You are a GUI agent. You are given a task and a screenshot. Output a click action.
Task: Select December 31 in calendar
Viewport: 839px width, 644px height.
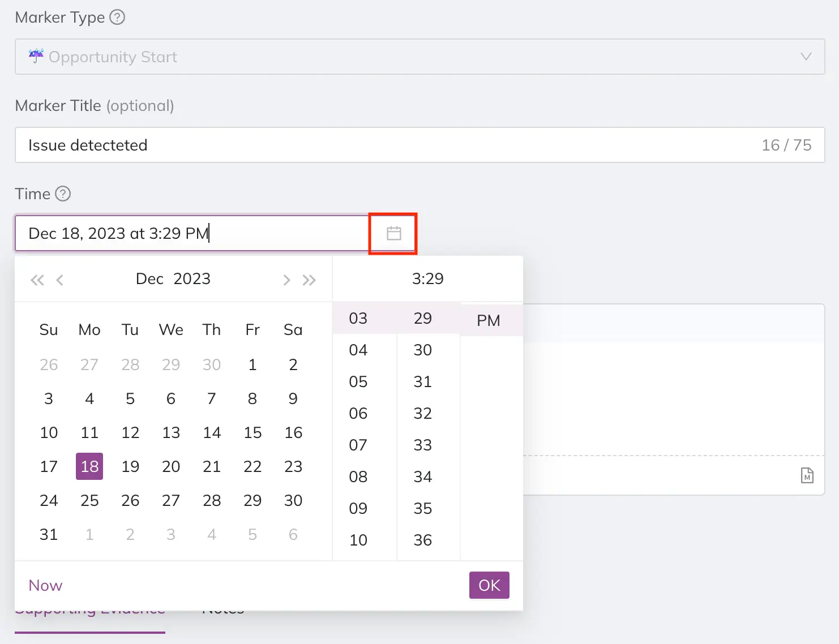click(x=49, y=534)
